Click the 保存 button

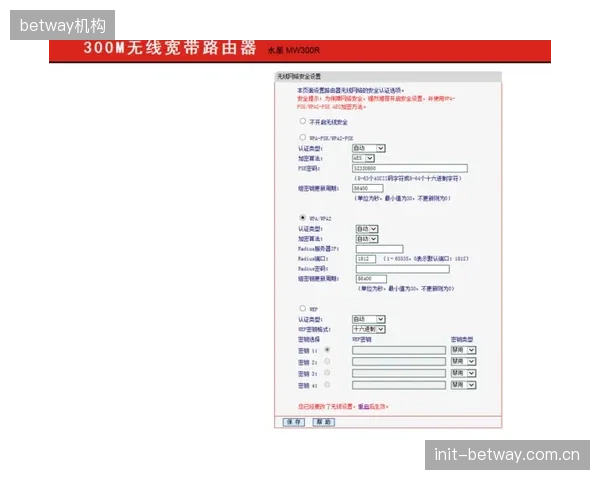click(293, 422)
